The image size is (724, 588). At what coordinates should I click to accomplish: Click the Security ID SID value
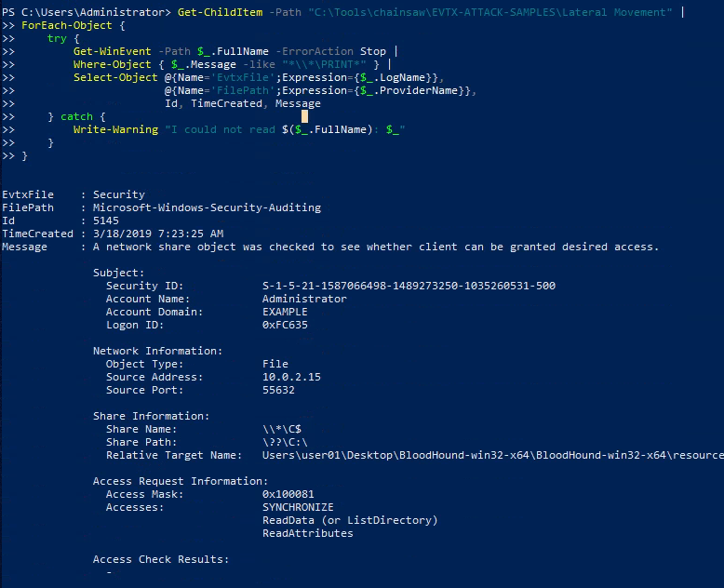pos(409,286)
